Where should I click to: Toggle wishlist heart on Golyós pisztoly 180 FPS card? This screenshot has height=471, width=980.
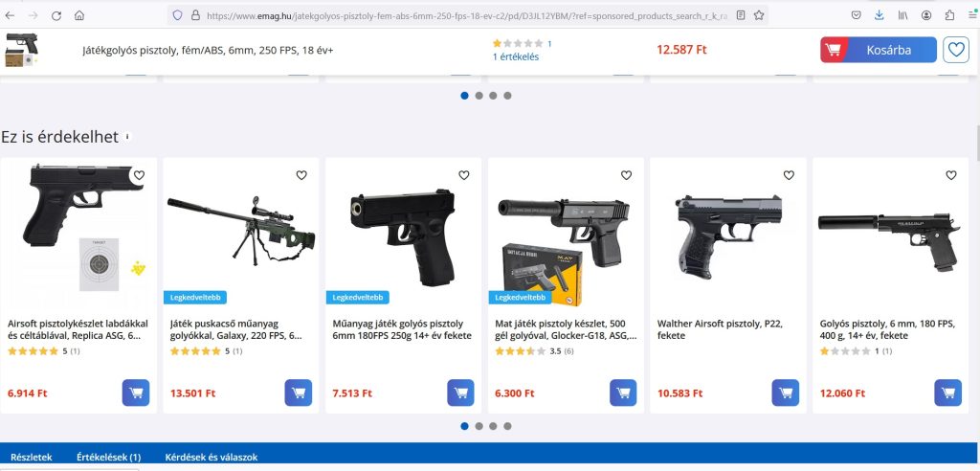click(950, 175)
